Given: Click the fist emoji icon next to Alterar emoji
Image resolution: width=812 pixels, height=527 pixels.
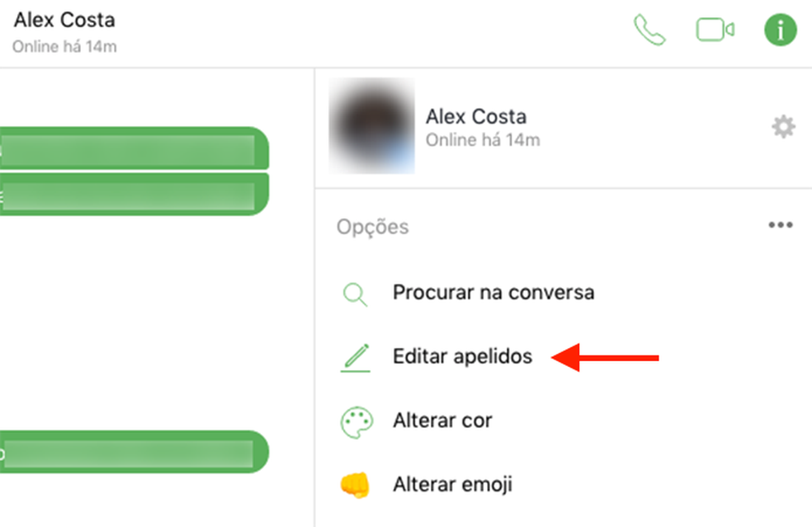Looking at the screenshot, I should click(355, 484).
